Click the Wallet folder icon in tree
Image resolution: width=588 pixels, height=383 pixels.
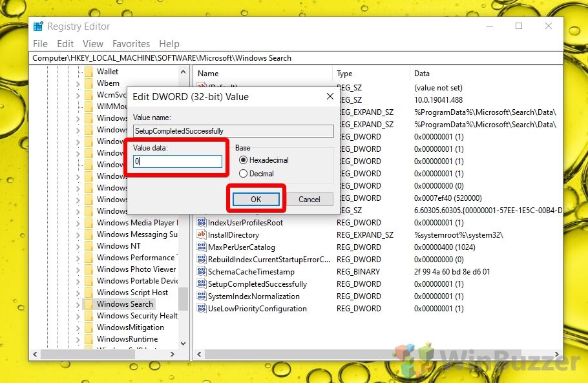[89, 72]
